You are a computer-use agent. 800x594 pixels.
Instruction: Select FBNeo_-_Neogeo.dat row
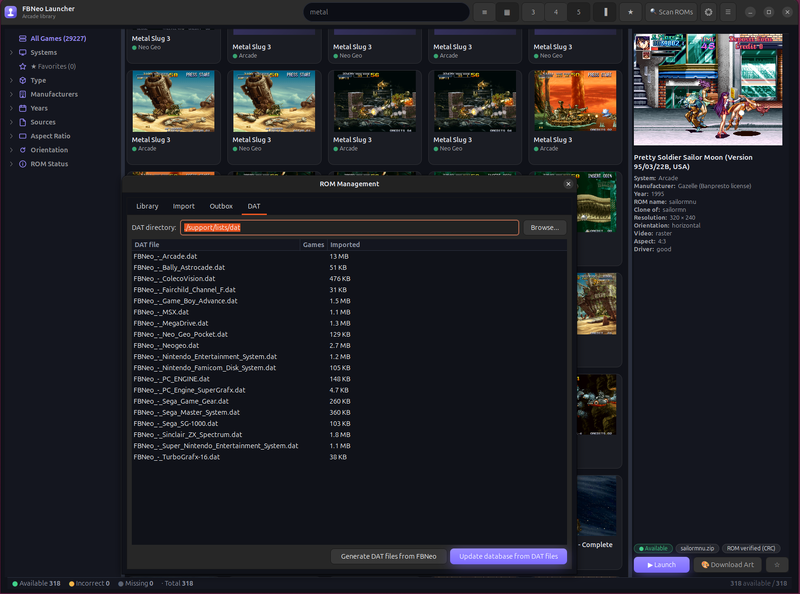pyautogui.click(x=349, y=345)
